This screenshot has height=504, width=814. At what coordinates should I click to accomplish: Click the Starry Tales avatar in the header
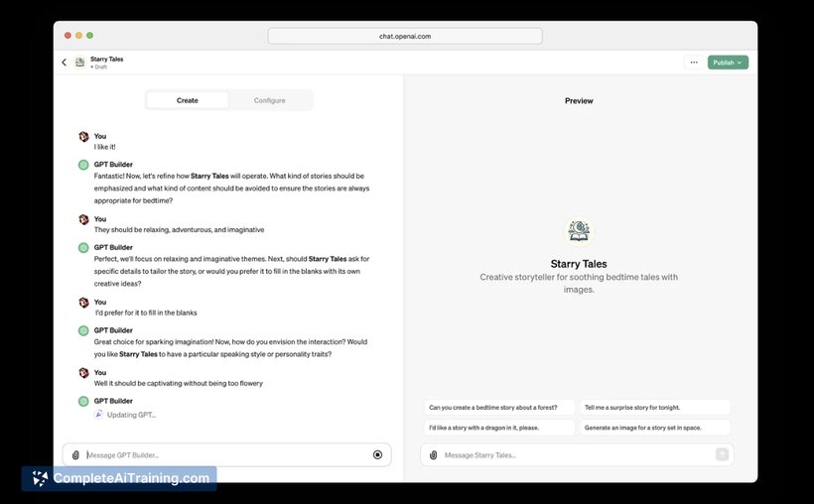80,63
